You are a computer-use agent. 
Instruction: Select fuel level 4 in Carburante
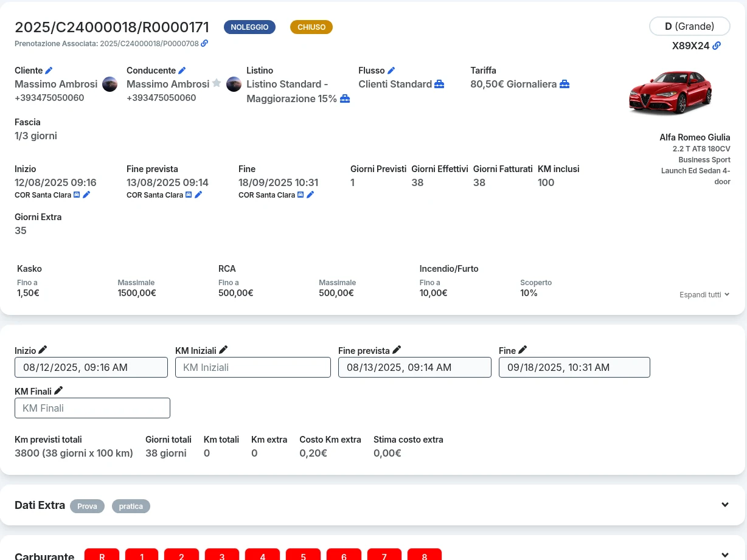[263, 555]
